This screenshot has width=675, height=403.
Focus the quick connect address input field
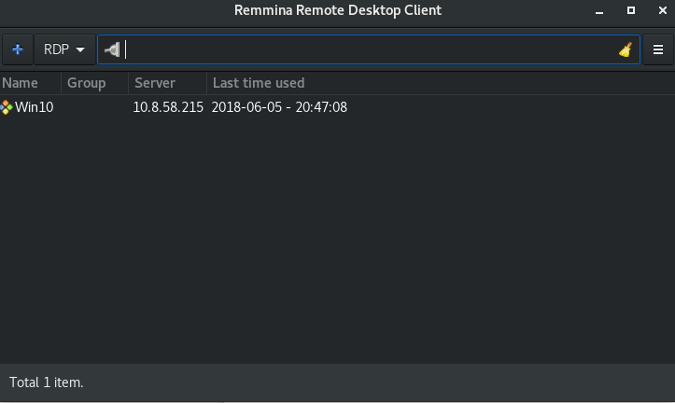point(370,50)
